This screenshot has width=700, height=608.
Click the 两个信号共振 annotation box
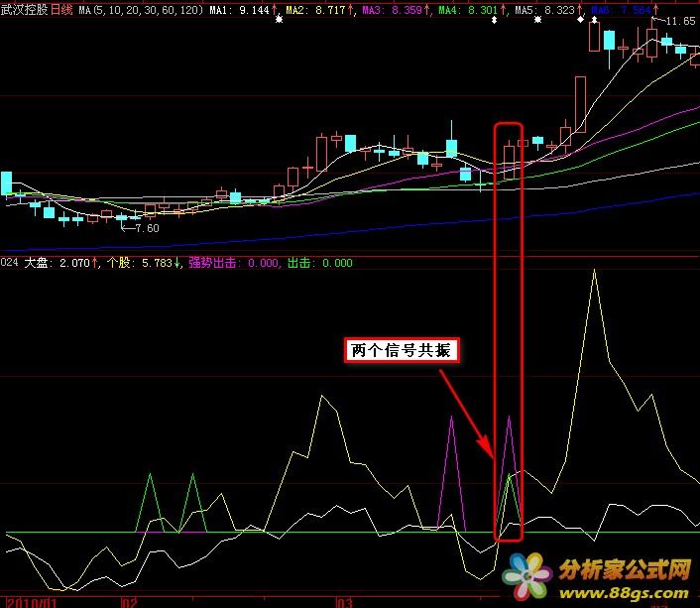(402, 350)
